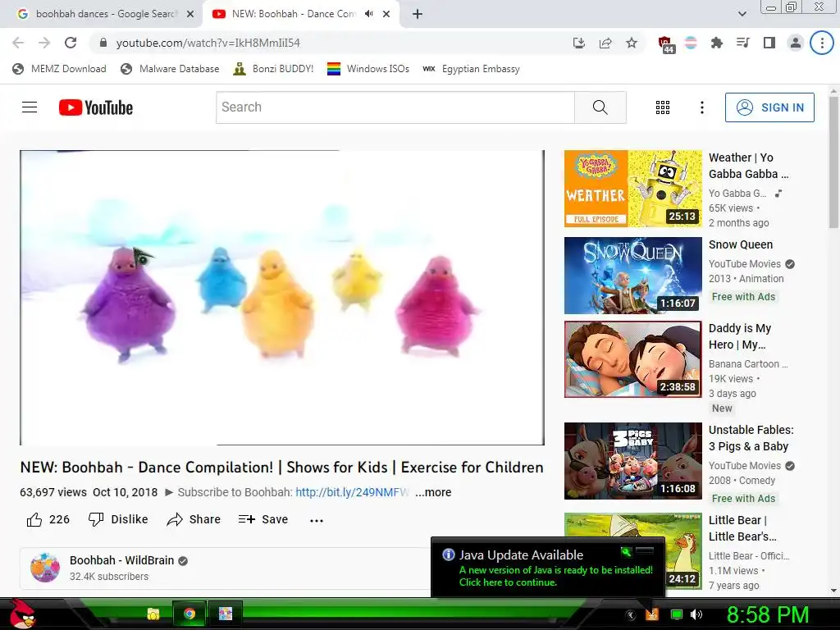The width and height of the screenshot is (840, 630).
Task: Open Chrome profile avatar
Action: coord(796,43)
